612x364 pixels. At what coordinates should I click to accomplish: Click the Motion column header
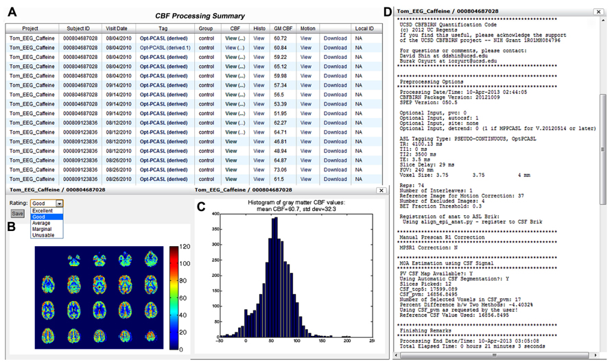point(307,29)
